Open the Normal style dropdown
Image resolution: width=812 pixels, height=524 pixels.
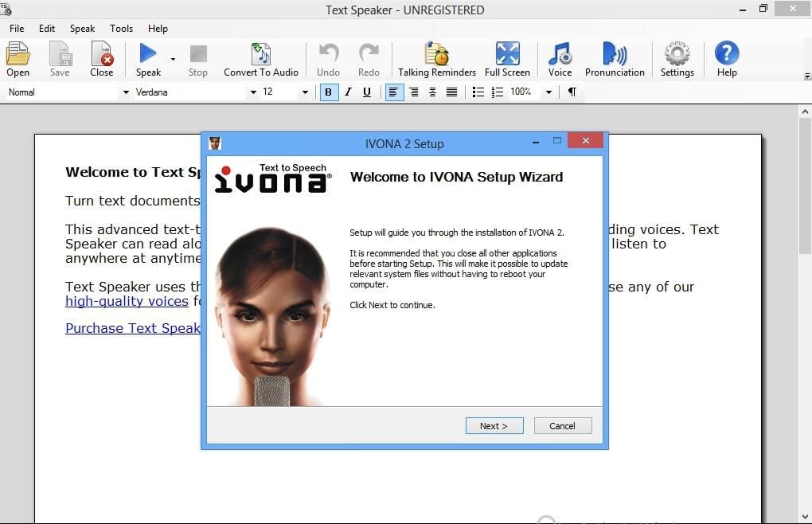[x=125, y=92]
